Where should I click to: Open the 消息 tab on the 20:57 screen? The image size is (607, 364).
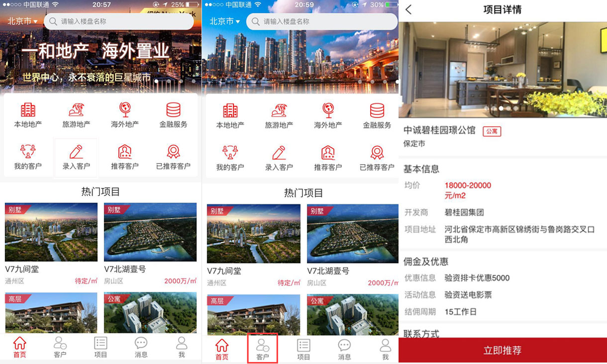tap(141, 347)
